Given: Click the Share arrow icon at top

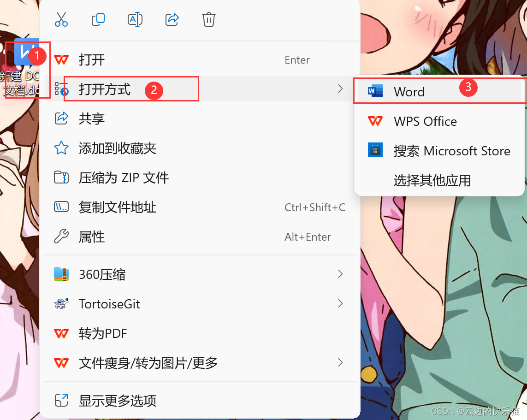Looking at the screenshot, I should click(172, 19).
